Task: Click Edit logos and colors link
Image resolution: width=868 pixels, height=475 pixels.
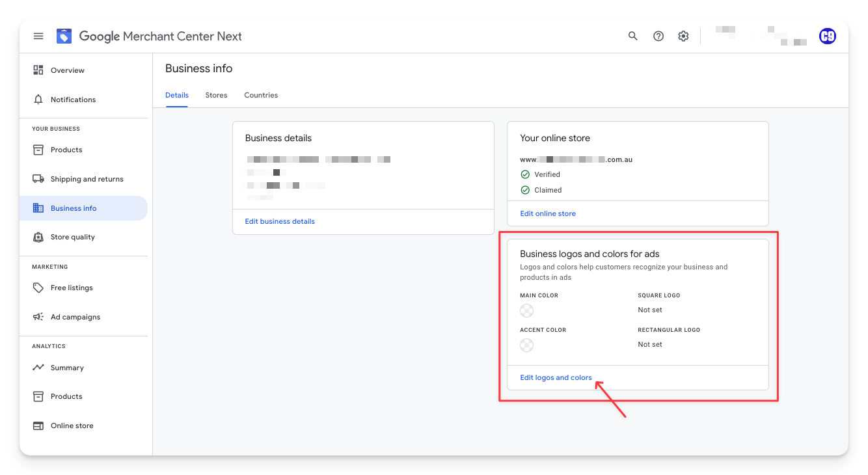Action: [x=556, y=377]
